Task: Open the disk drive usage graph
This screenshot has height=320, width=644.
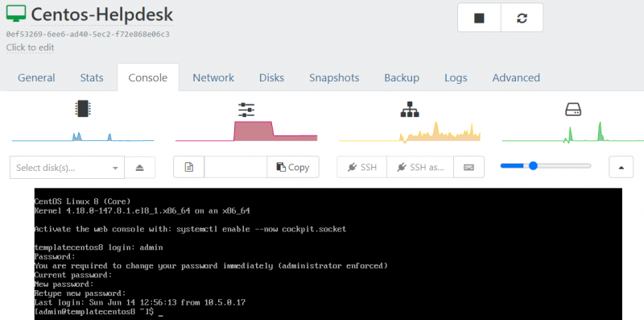Action: coord(573,110)
